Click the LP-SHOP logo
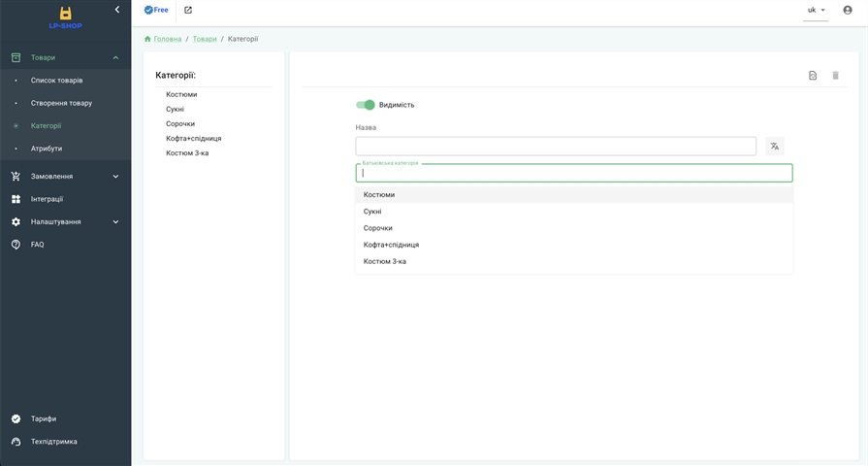 tap(65, 17)
